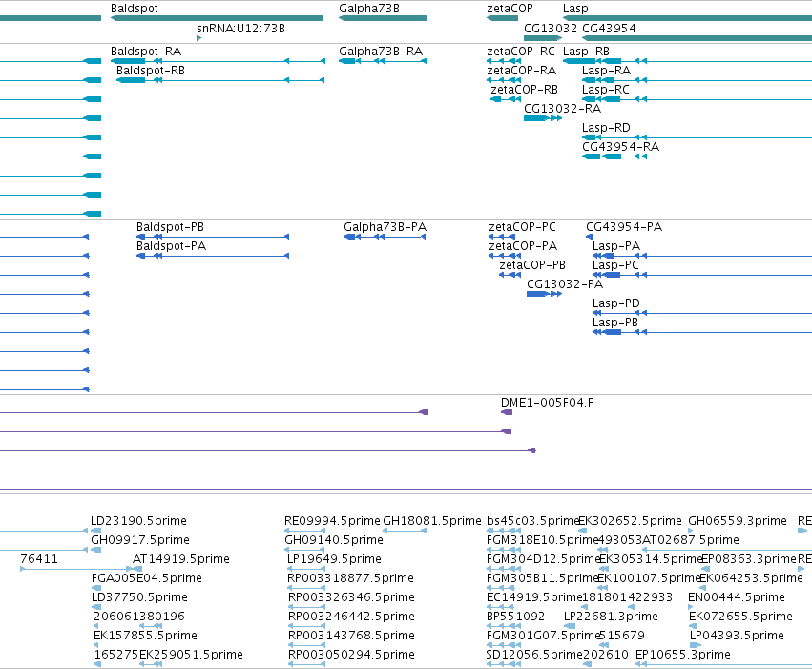Viewport: 812px width, 669px height.
Task: Select the EK072655.5prime EST feature
Action: coord(692,626)
